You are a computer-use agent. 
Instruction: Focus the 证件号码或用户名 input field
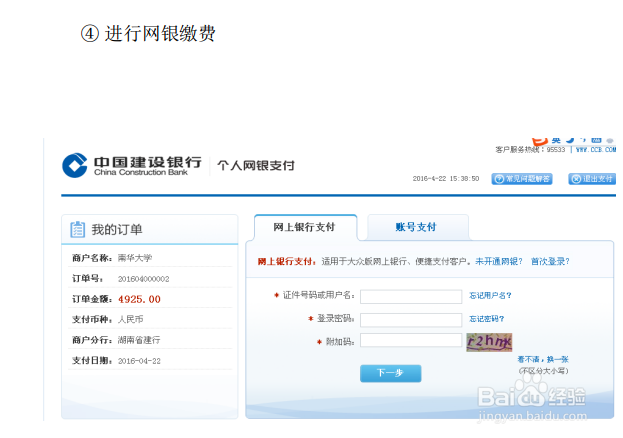[x=411, y=297]
